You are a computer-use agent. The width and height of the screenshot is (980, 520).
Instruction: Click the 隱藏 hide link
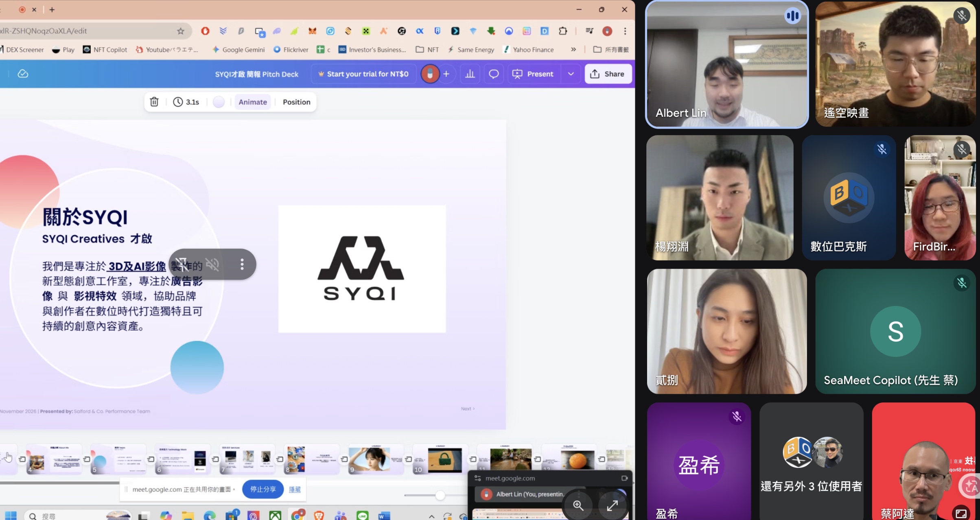[x=295, y=489]
